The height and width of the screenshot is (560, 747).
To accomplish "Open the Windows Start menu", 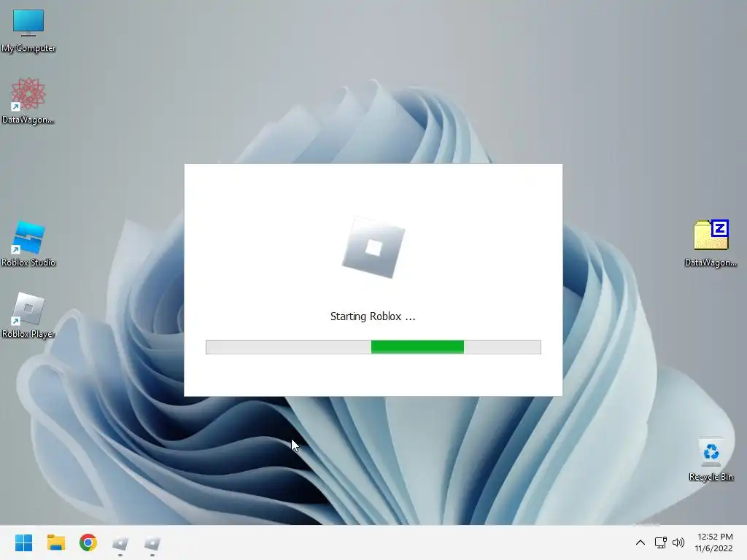I will pos(24,542).
